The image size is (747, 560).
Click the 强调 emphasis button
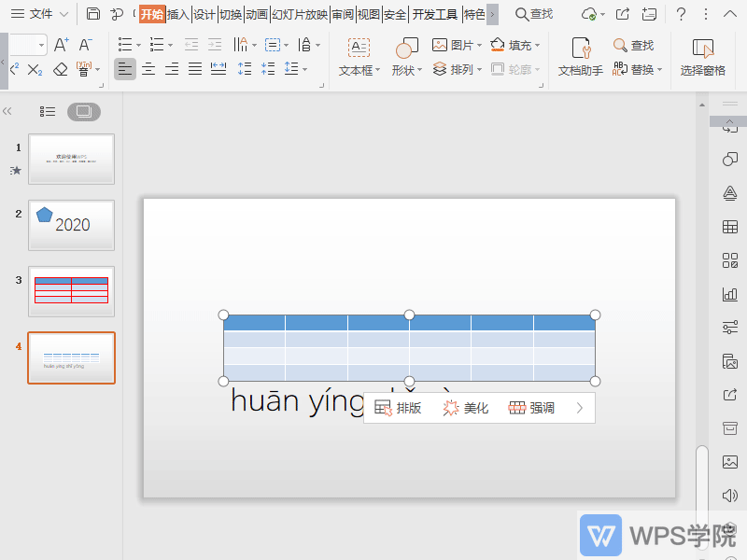click(x=531, y=408)
